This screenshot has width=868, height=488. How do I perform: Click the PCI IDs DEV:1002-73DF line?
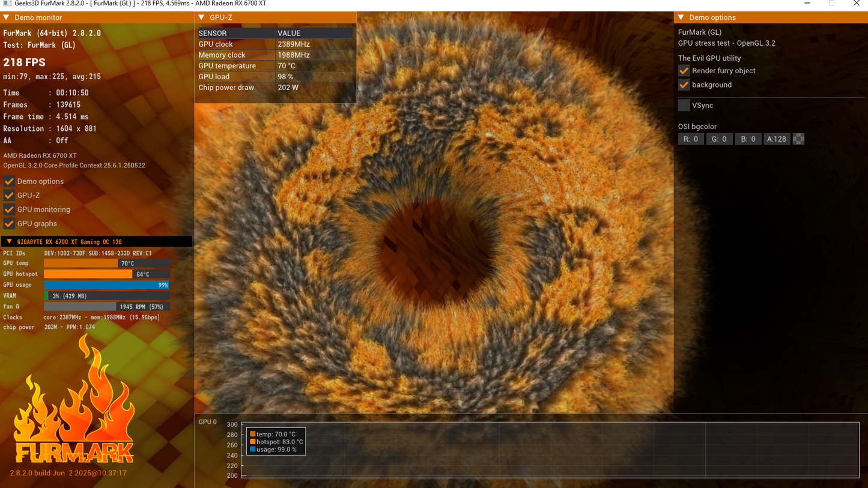[x=77, y=253]
